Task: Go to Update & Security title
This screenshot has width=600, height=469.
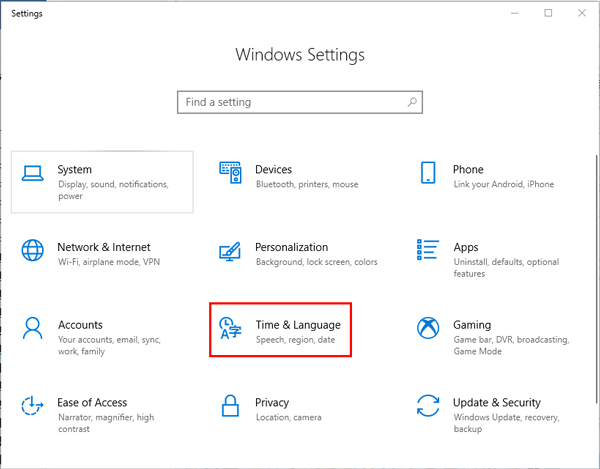Action: point(497,403)
